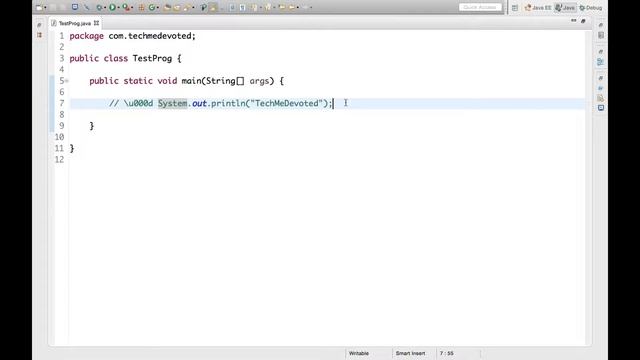The width and height of the screenshot is (640, 360).
Task: Click the blue stacked-panes icon in the right trim
Action: [600, 62]
